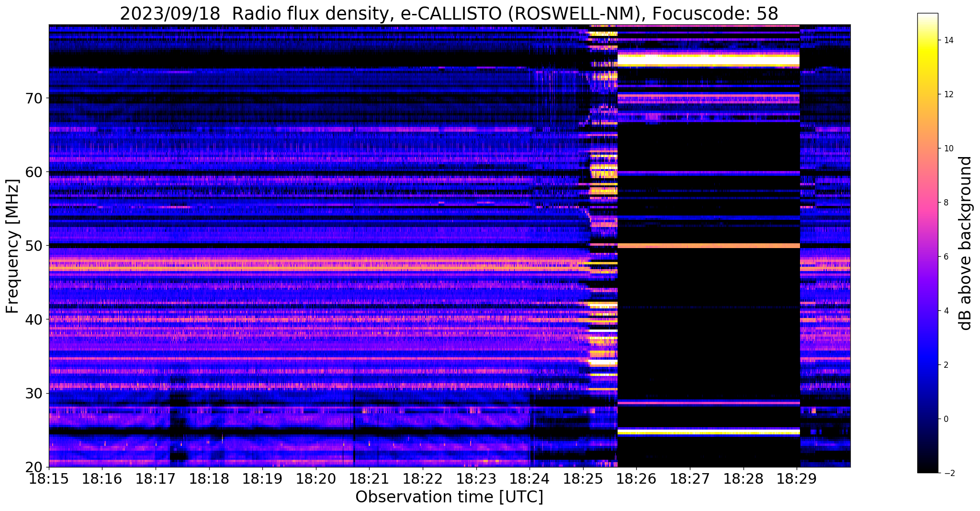Click the 70 MHz frequency tick label
Image resolution: width=980 pixels, height=511 pixels.
34,98
